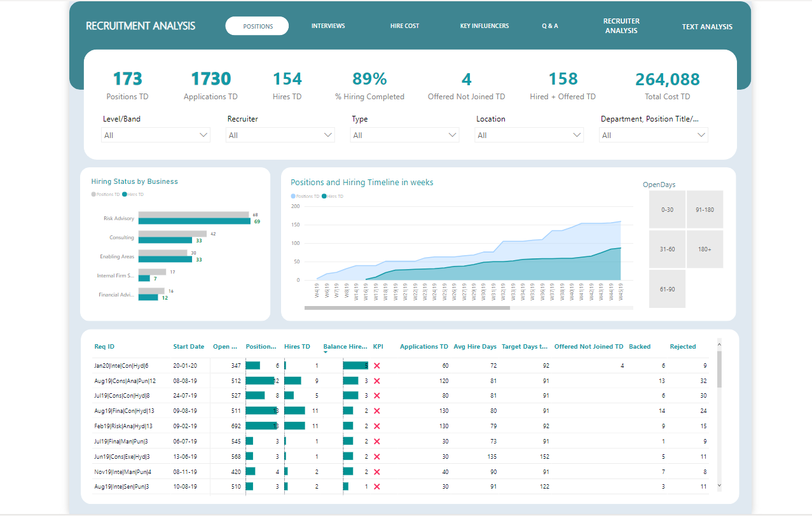Open the Interviews tab
The image size is (812, 516).
[x=328, y=26]
